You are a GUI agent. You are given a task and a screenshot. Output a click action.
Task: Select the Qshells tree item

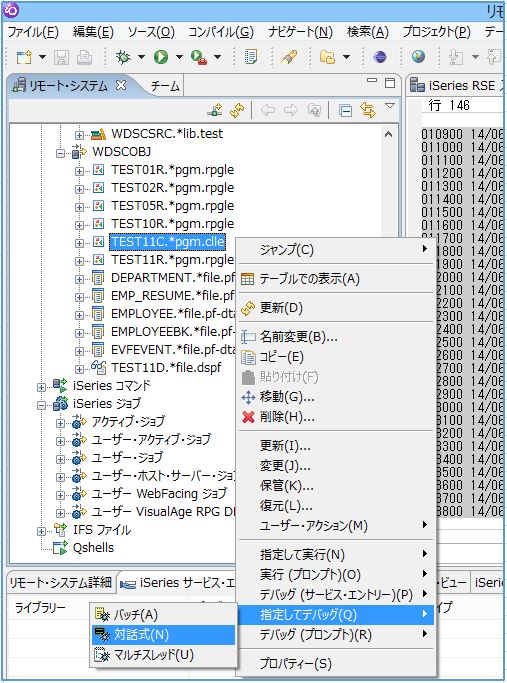pos(93,548)
